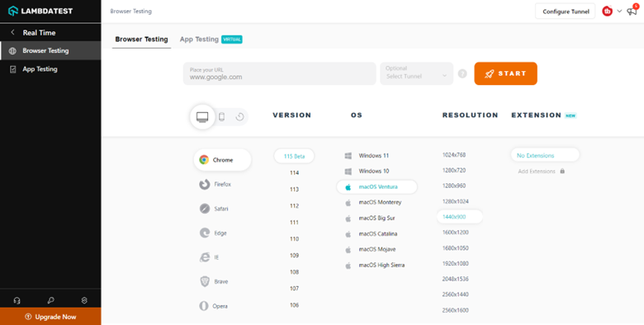Click the headset support icon
This screenshot has width=644, height=325.
(x=17, y=300)
